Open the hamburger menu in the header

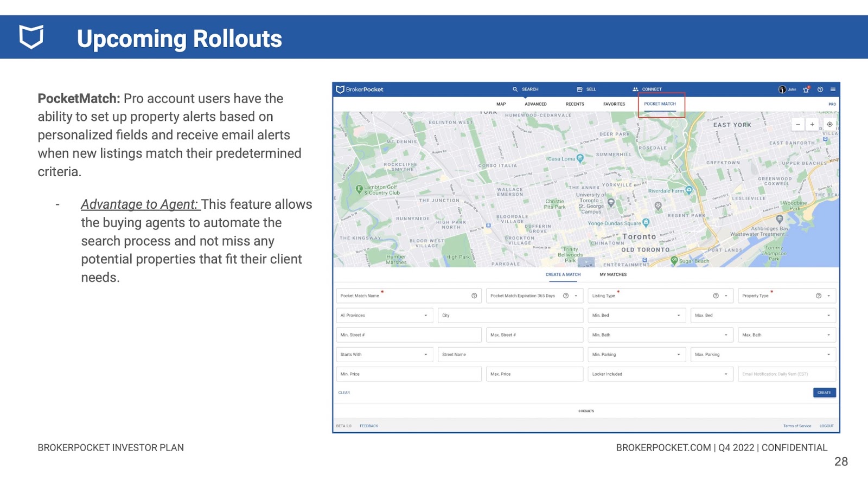833,89
